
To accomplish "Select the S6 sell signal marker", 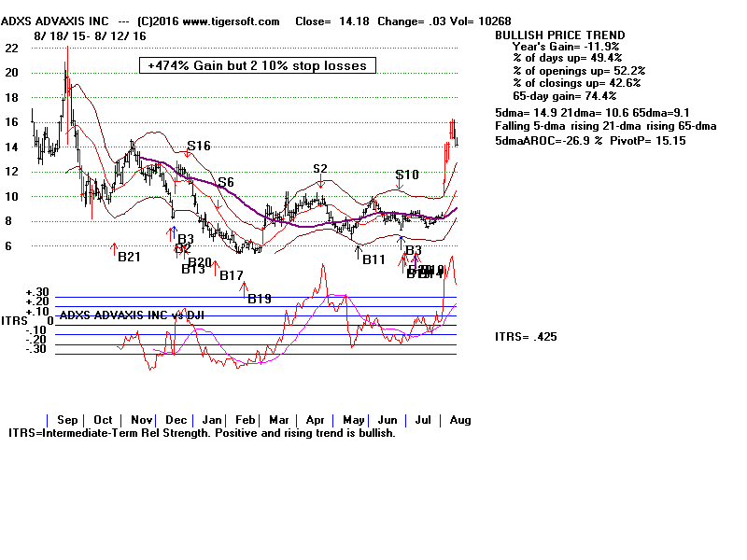I will click(225, 182).
